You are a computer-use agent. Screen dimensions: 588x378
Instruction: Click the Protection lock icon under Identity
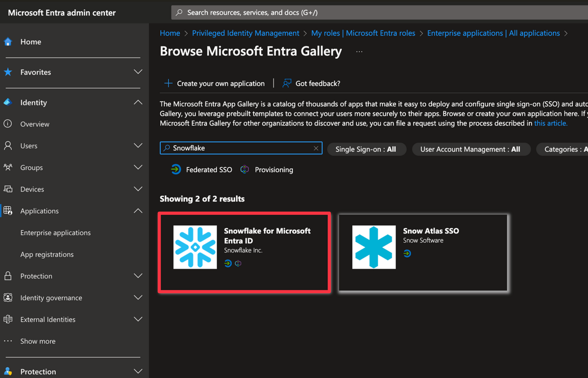pos(8,276)
